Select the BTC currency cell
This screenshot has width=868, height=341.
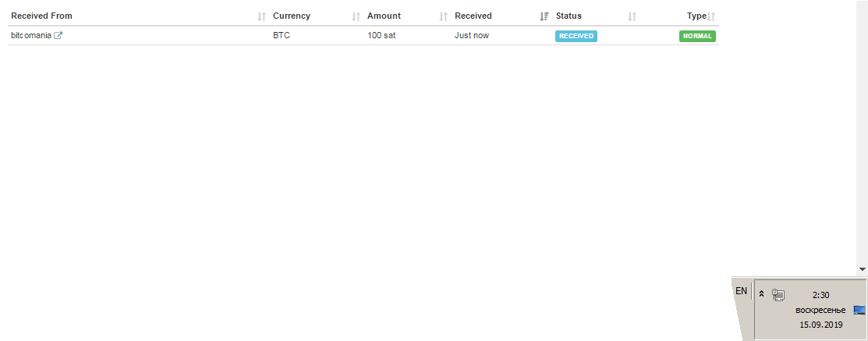[x=282, y=35]
